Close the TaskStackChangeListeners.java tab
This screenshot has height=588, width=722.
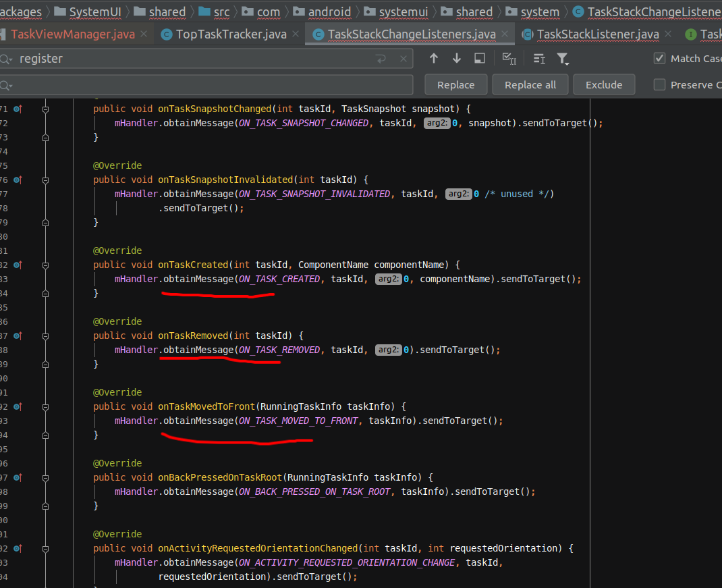pos(505,34)
